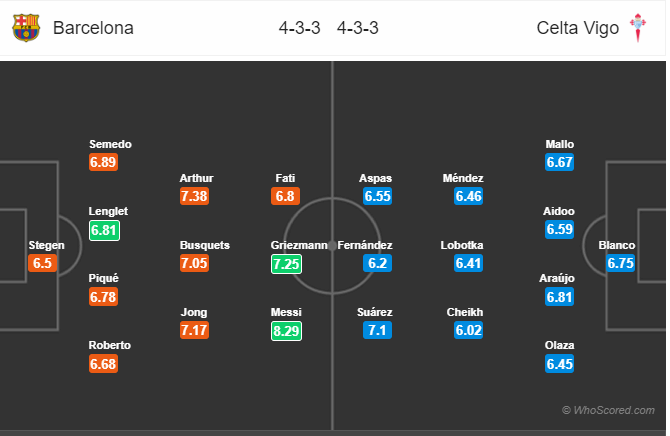This screenshot has width=670, height=436.
Task: Open Messi's 8.29 rating badge
Action: coord(286,331)
